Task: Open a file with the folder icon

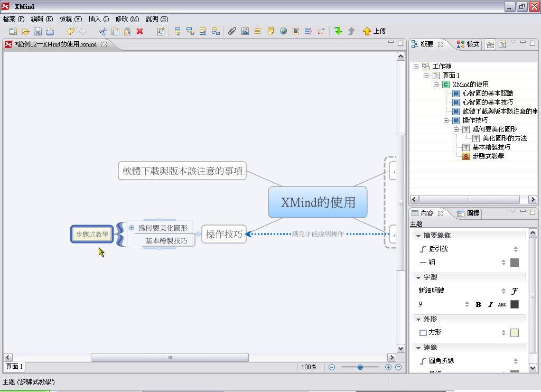Action: click(25, 31)
